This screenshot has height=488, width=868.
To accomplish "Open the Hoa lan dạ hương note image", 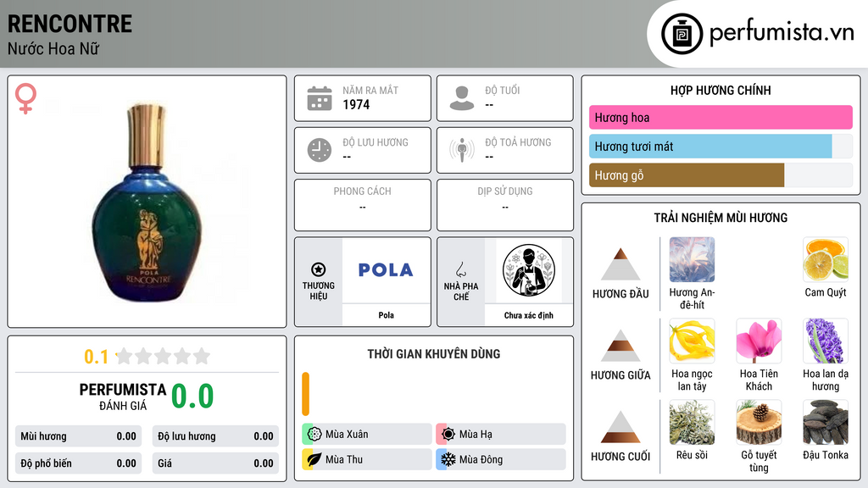I will [826, 341].
